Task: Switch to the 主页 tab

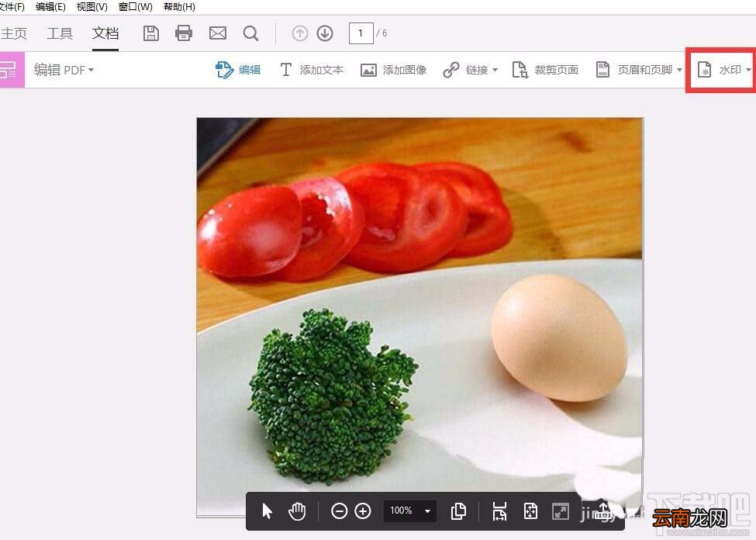Action: tap(13, 33)
